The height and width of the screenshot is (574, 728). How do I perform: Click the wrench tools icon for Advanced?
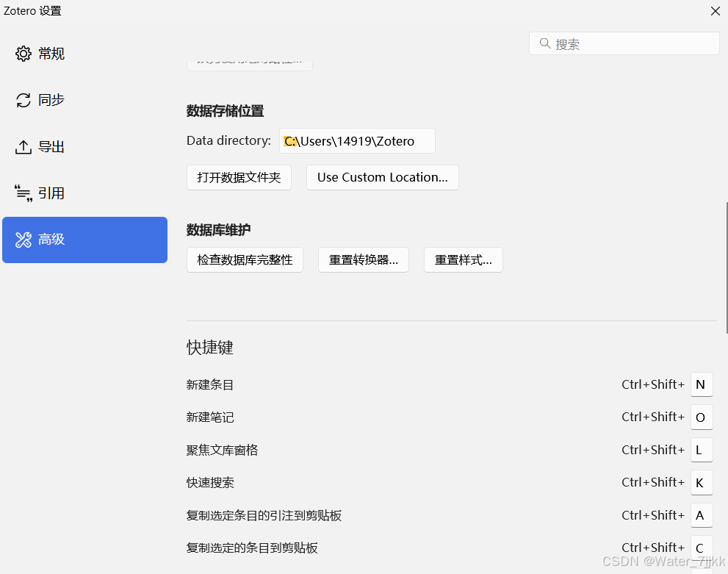(24, 240)
